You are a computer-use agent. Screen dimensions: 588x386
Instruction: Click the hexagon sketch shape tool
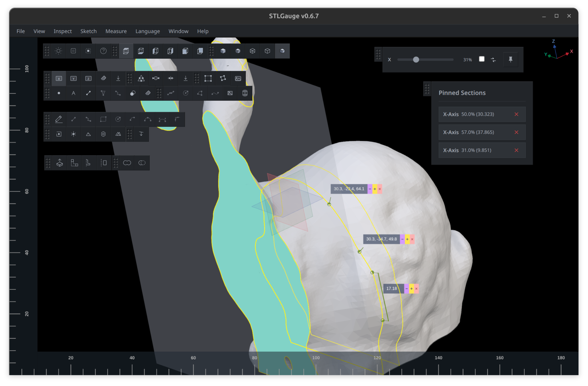(103, 134)
